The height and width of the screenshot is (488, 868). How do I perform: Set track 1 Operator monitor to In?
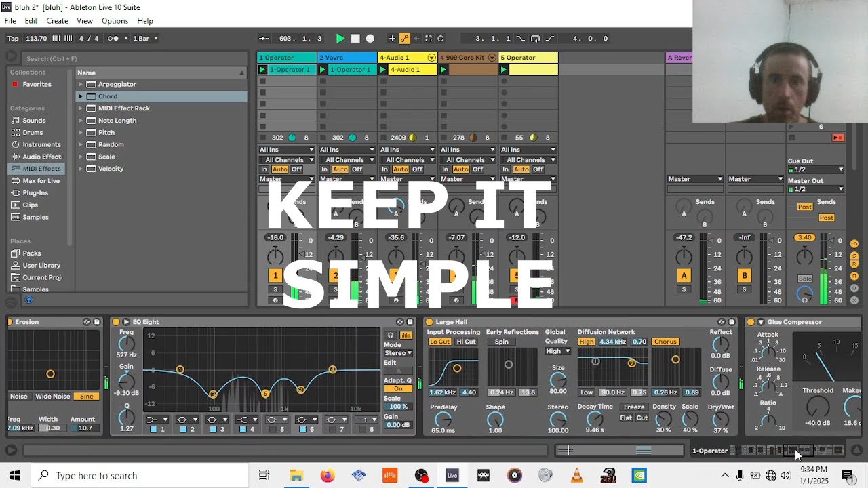264,169
